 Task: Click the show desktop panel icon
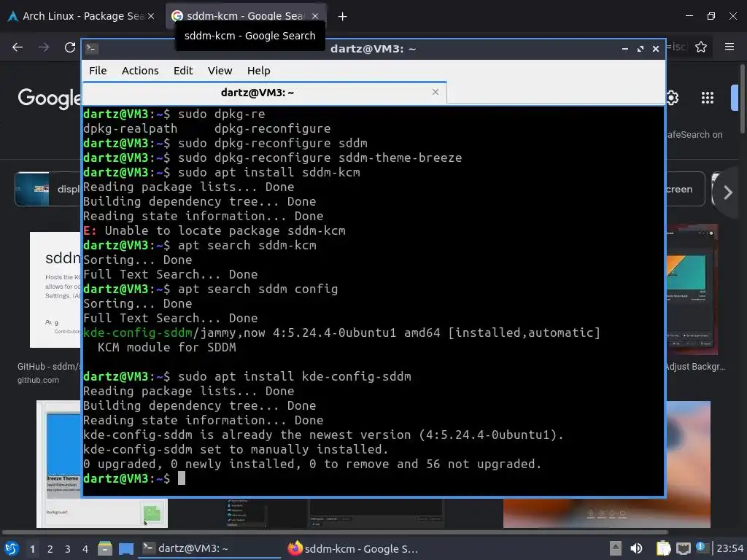point(126,548)
